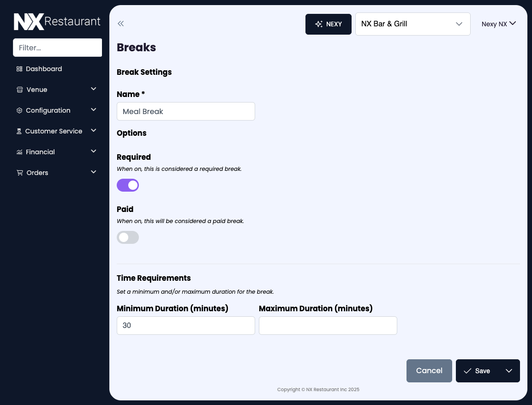Click the Configuration gear icon
532x405 pixels.
19,110
